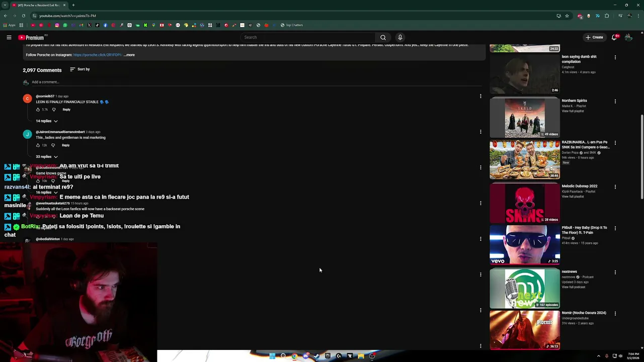The image size is (644, 362).
Task: Open options for nextnews podcast
Action: (615, 272)
